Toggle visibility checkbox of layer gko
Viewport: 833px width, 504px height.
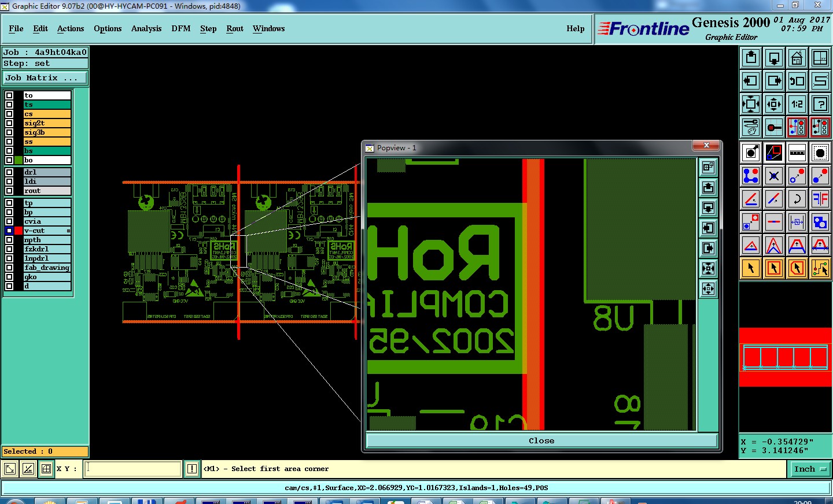coord(9,277)
